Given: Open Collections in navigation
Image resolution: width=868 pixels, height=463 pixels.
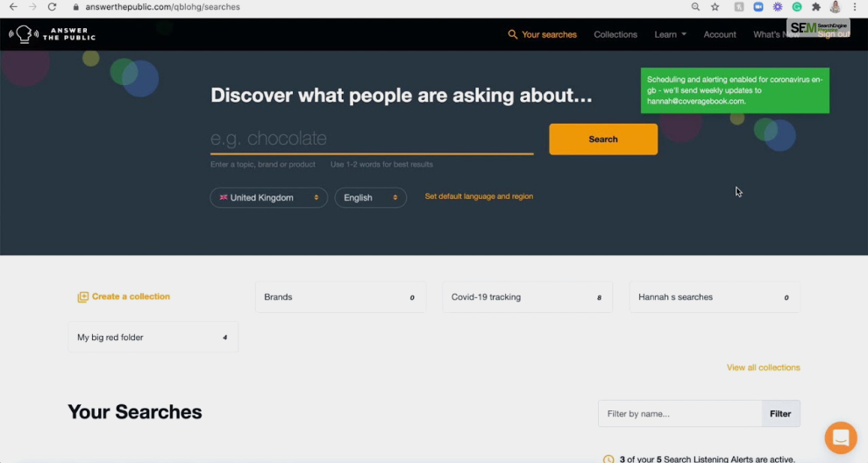Looking at the screenshot, I should coord(615,34).
